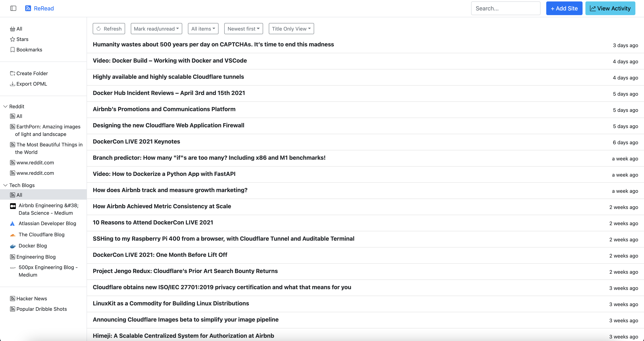Screen dimensions: 644x341
Task: Open Bookmarks via its bookmark icon
Action: pyautogui.click(x=13, y=50)
